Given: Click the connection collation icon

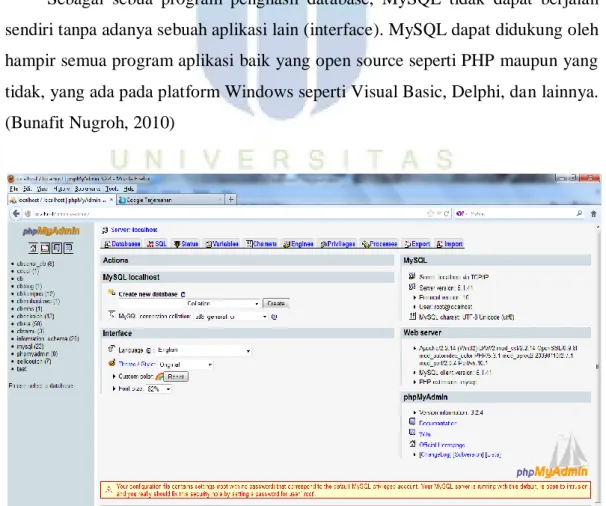Looking at the screenshot, I should tap(112, 315).
